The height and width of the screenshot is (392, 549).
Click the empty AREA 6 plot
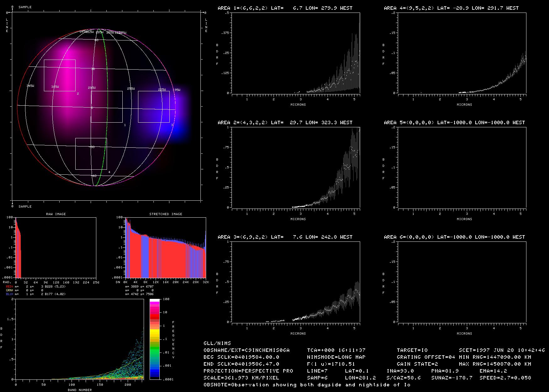462,282
